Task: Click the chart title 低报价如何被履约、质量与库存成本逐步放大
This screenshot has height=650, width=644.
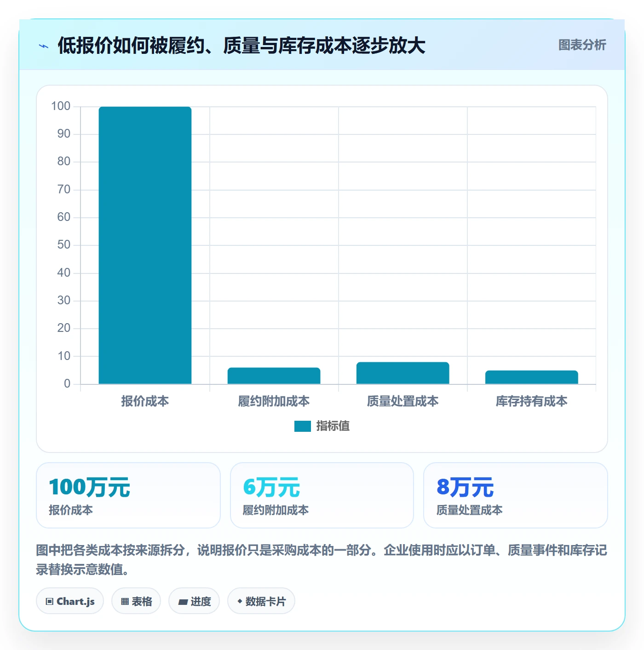Action: [241, 46]
